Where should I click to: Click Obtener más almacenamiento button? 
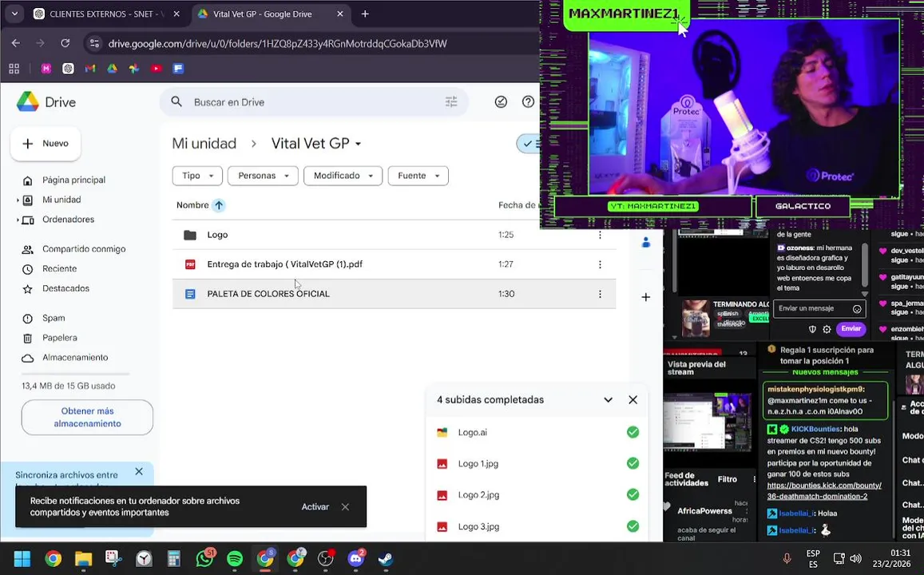(87, 417)
